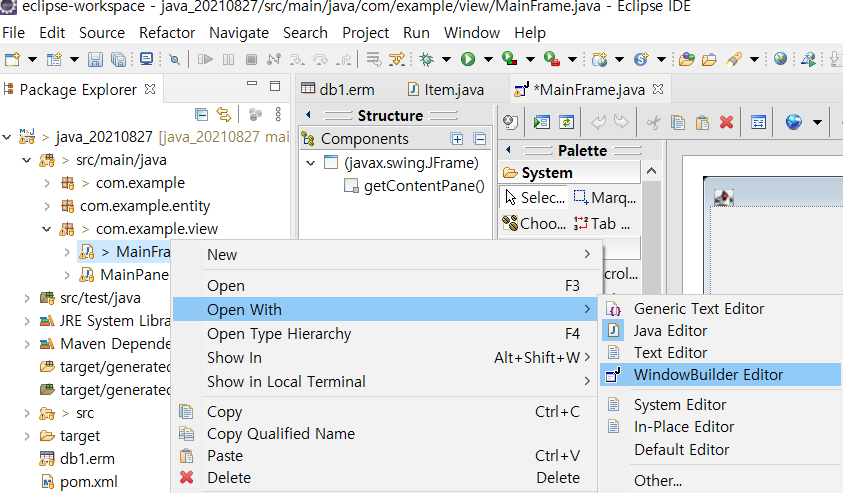Screen dimensions: 843x493
Task: Click Open Type folder icon
Action: tap(687, 59)
